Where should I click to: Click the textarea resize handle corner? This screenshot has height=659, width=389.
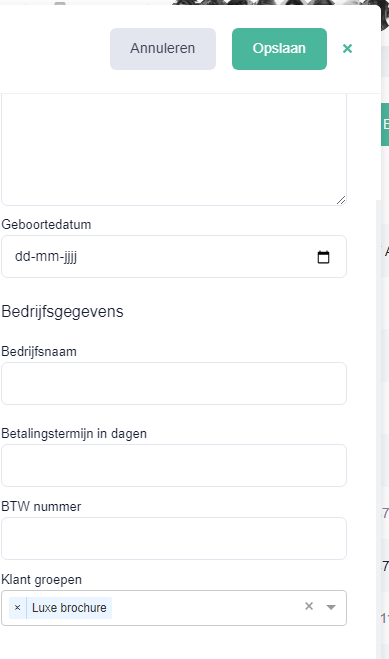341,200
